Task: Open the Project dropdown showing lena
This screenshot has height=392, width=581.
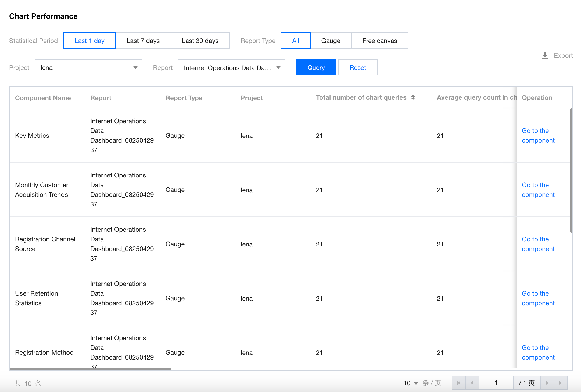Action: pos(88,68)
